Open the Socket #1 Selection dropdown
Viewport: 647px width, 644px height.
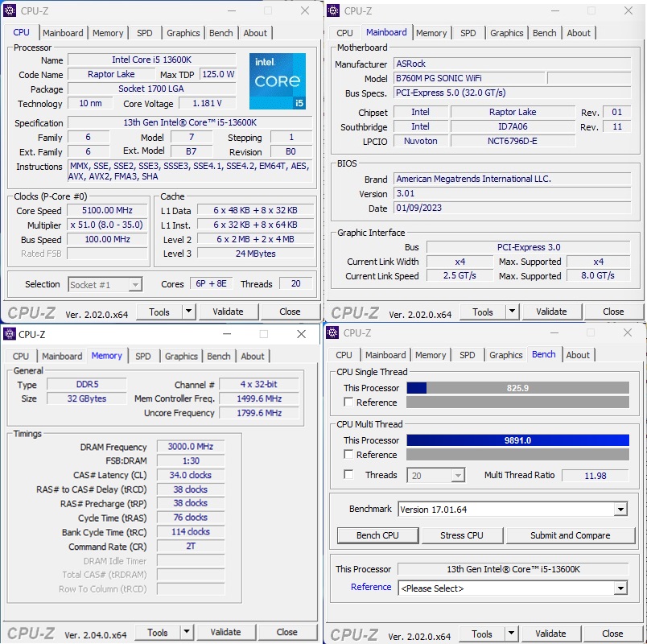[x=105, y=284]
